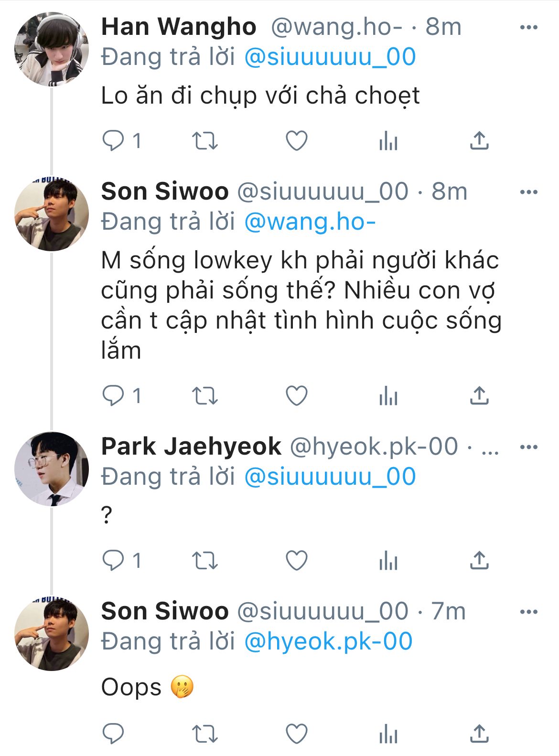Share Han Wangho's tweet
The height and width of the screenshot is (756, 559).
(479, 141)
